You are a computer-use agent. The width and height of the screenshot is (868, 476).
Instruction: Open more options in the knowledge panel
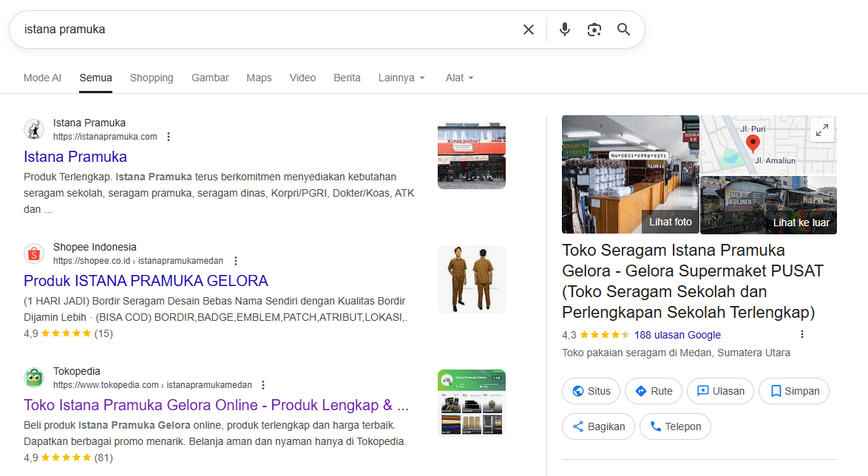coord(802,335)
